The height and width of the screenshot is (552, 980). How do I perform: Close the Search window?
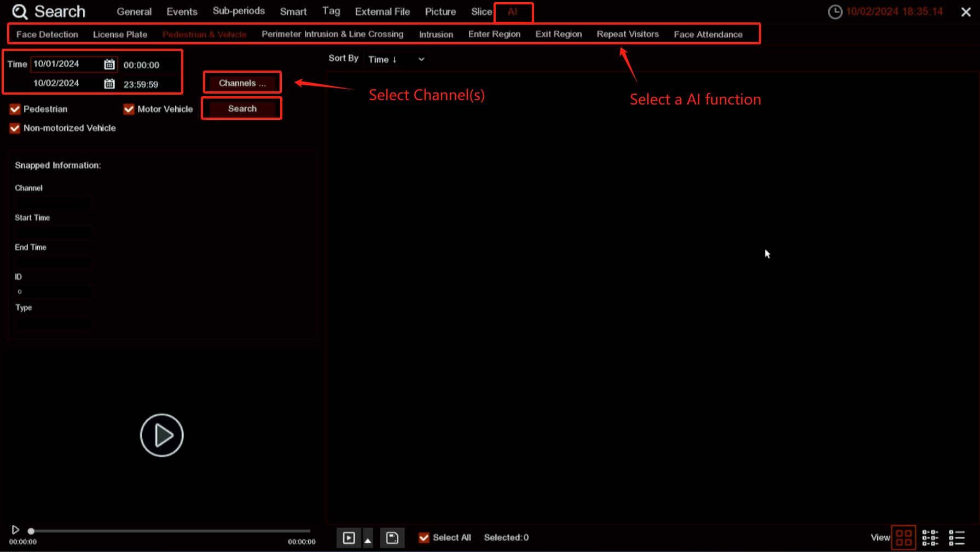click(x=966, y=12)
